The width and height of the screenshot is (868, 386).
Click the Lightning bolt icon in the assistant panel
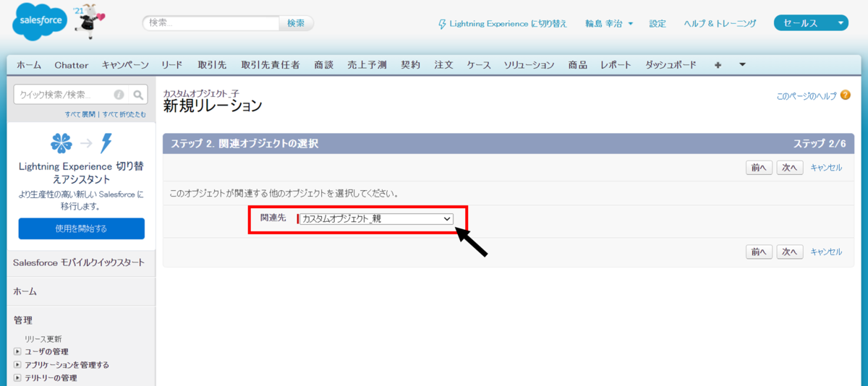pyautogui.click(x=106, y=143)
